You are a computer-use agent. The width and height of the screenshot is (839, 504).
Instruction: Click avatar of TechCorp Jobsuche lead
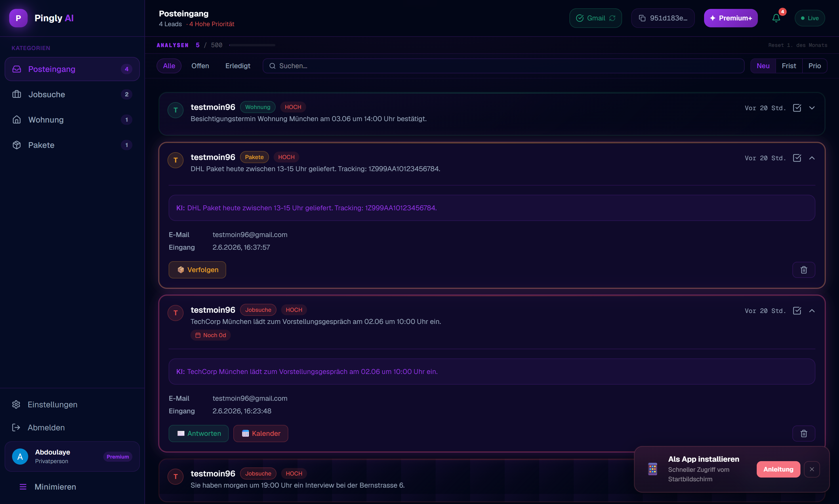(176, 313)
